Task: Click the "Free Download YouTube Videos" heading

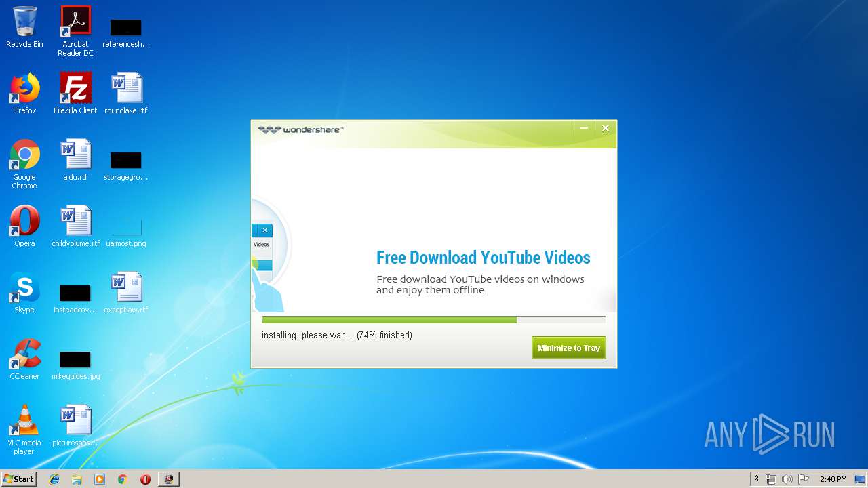Action: click(483, 258)
